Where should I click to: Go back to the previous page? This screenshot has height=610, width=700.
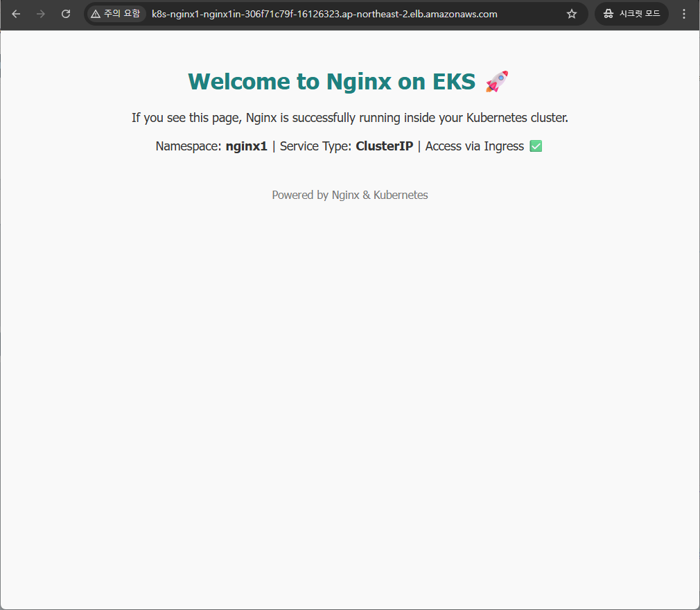(x=16, y=14)
